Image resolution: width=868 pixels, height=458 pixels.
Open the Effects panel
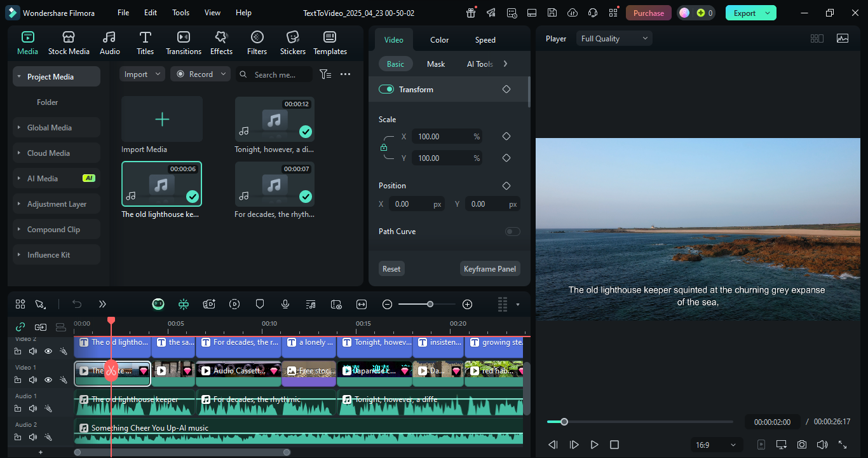click(x=220, y=43)
